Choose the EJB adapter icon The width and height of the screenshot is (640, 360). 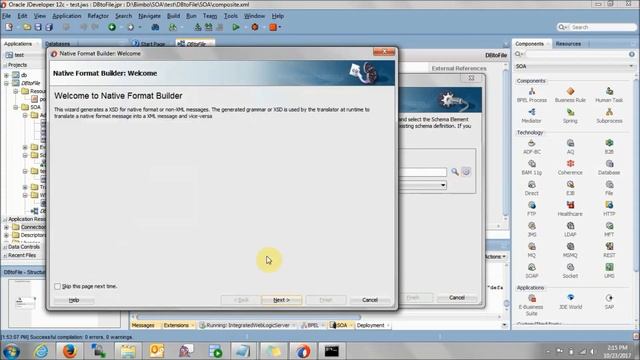[x=570, y=185]
